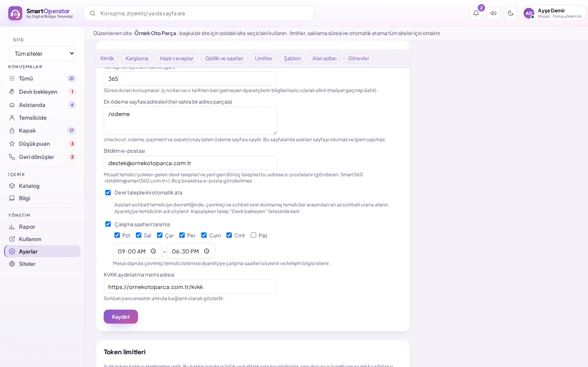
Task: Click the Temsilcide person icon
Action: (12, 118)
